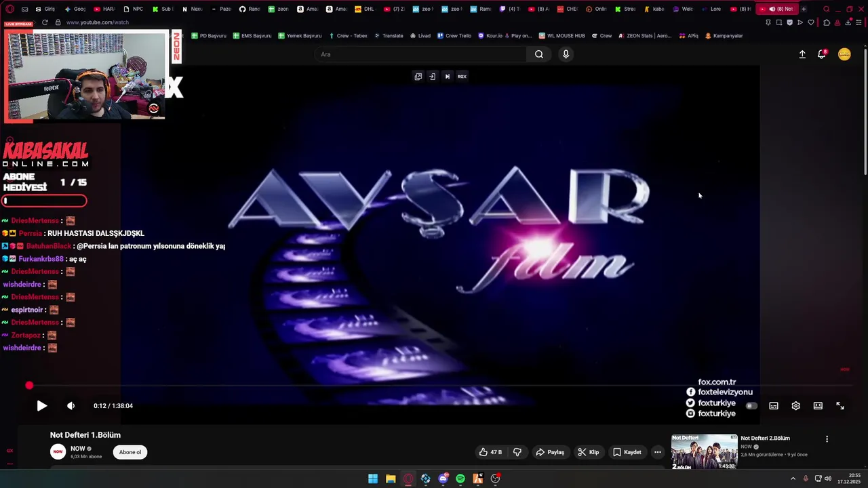
Task: Save the video with Kaydet
Action: [x=627, y=452]
